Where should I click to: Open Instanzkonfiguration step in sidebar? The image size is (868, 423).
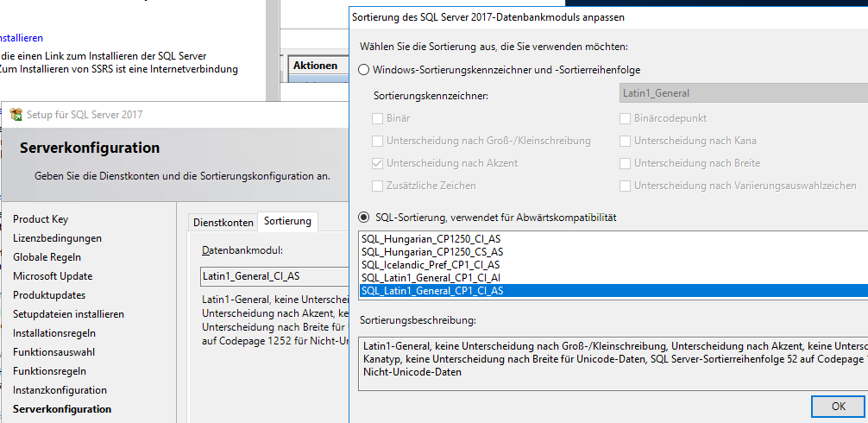[x=60, y=390]
